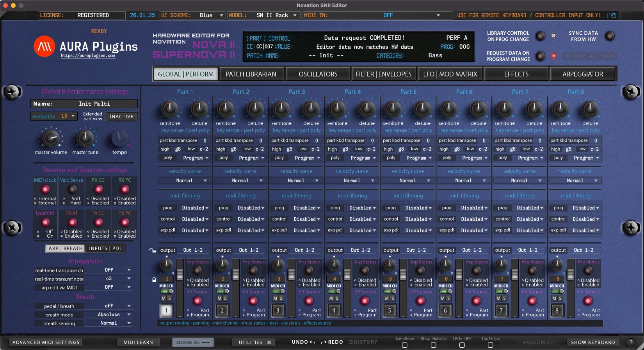
Task: Click the Velo Sense button
Action: point(72,190)
